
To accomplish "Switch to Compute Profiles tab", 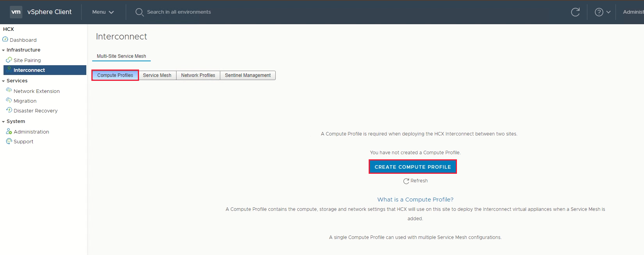I will pos(115,75).
